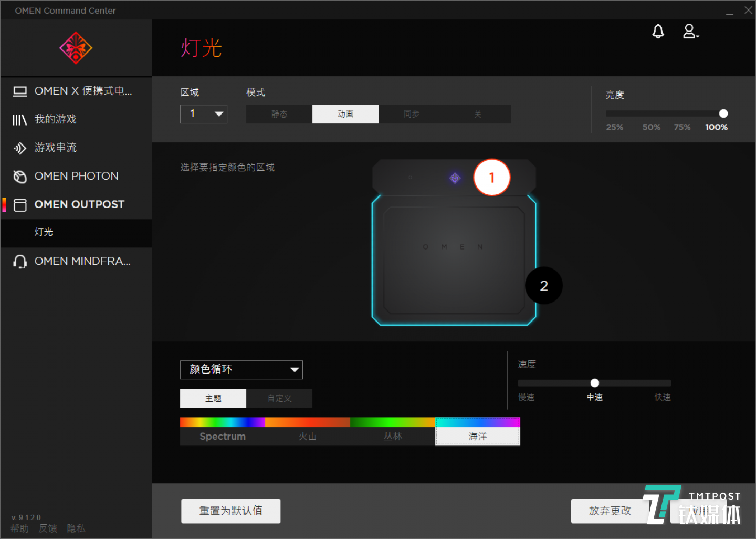Image resolution: width=756 pixels, height=539 pixels.
Task: Choose the 火山 volcano color theme
Action: tap(308, 436)
